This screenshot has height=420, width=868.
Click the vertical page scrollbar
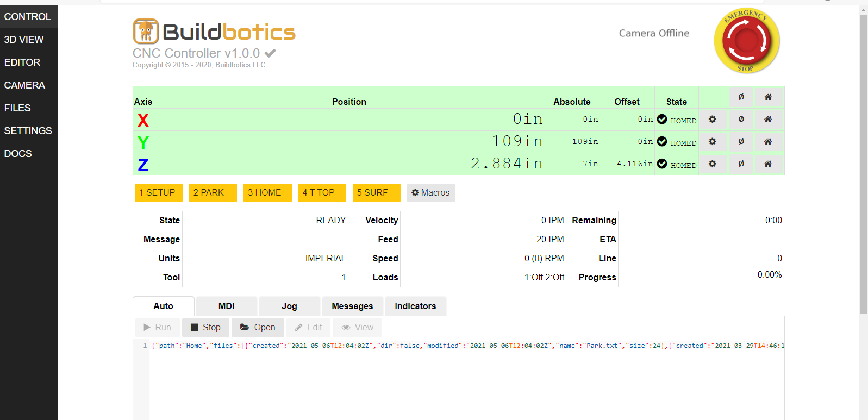863,163
